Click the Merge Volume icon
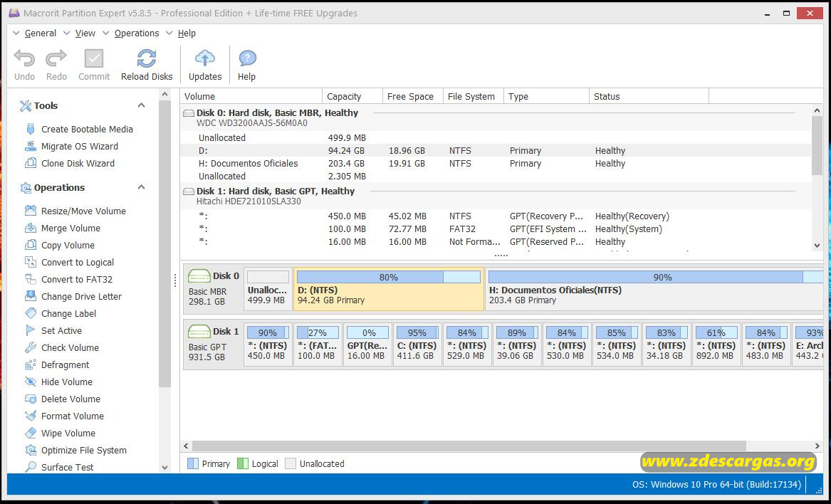The image size is (831, 504). 31,228
